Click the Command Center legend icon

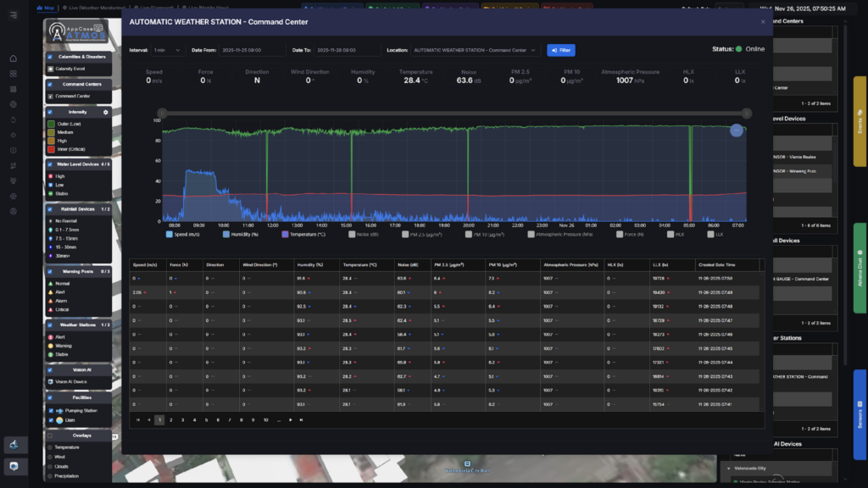(x=50, y=97)
